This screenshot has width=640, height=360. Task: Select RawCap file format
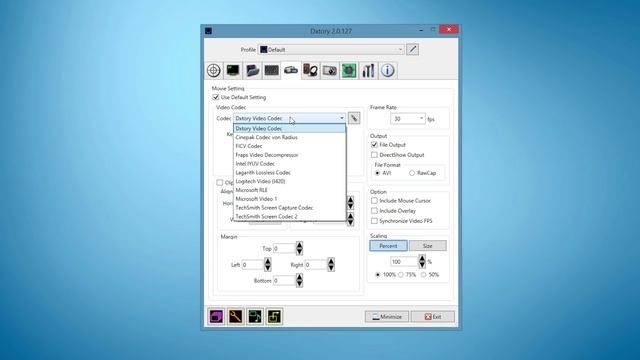tap(412, 173)
